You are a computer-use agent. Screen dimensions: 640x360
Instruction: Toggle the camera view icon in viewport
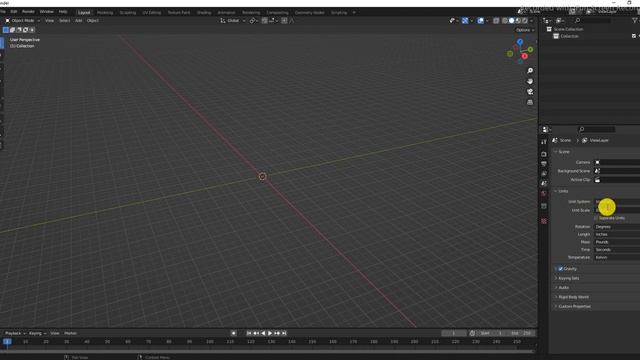point(530,92)
